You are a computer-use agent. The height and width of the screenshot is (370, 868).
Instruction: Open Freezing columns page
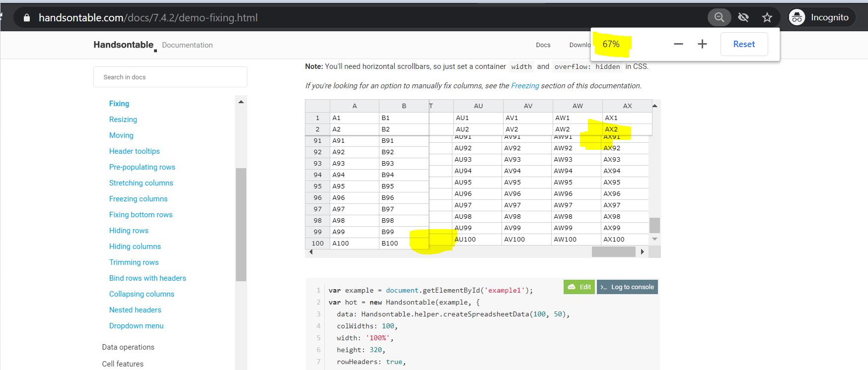(139, 199)
